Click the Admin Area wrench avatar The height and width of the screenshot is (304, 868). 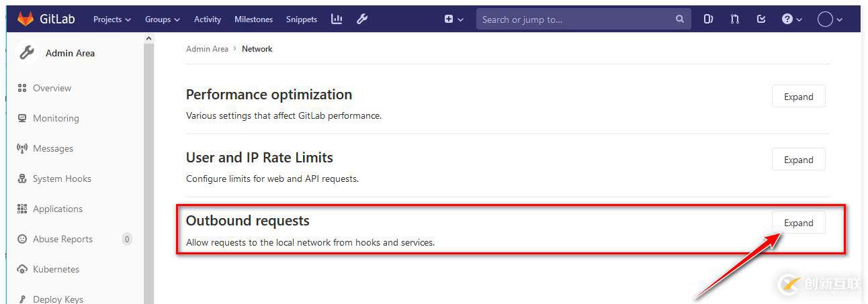pyautogui.click(x=27, y=53)
